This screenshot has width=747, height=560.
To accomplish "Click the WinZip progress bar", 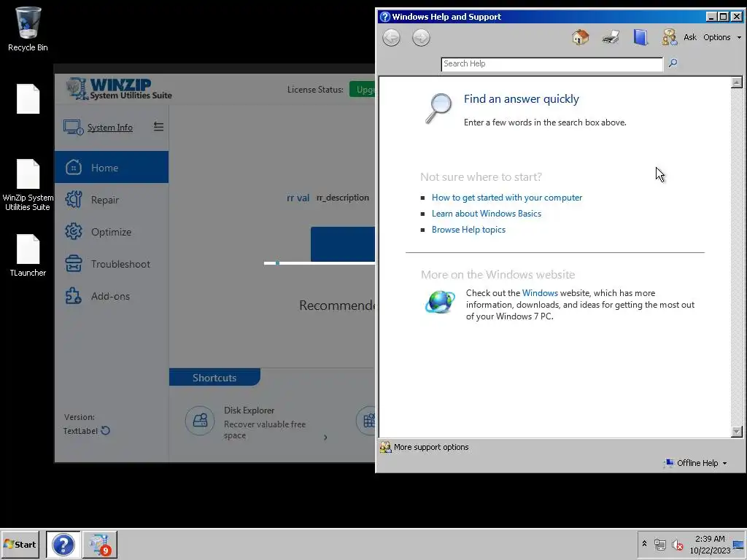I will click(x=320, y=262).
